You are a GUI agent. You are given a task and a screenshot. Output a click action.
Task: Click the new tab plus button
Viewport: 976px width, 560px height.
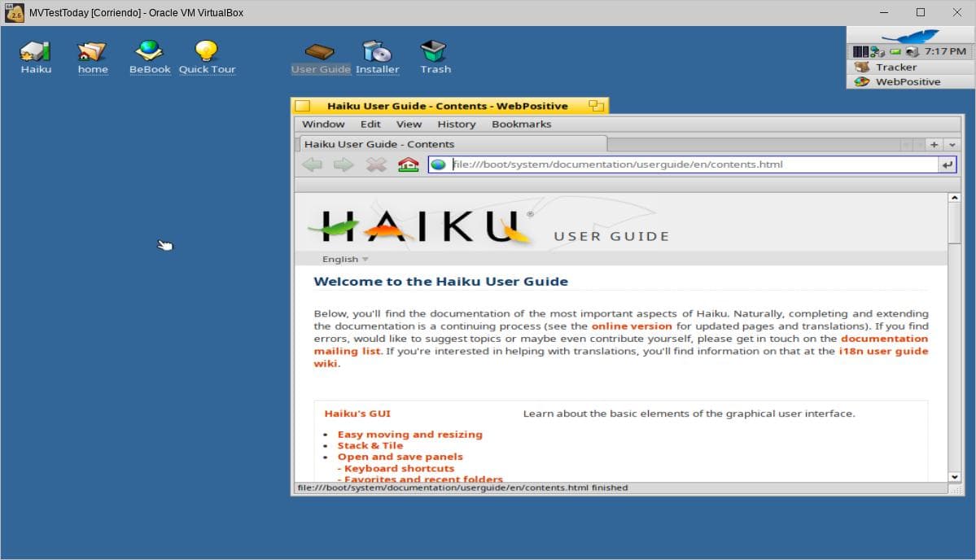[934, 144]
